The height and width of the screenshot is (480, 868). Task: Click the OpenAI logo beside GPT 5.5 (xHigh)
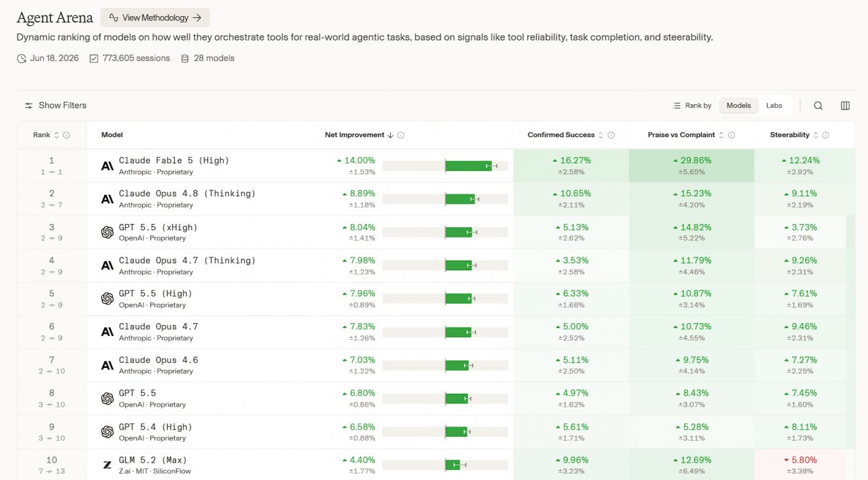coord(107,232)
